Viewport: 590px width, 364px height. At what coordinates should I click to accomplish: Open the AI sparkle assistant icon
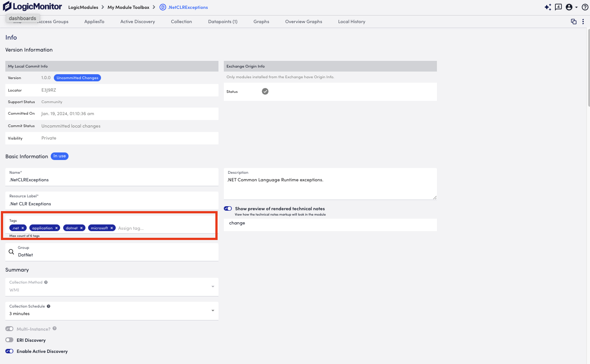[548, 7]
